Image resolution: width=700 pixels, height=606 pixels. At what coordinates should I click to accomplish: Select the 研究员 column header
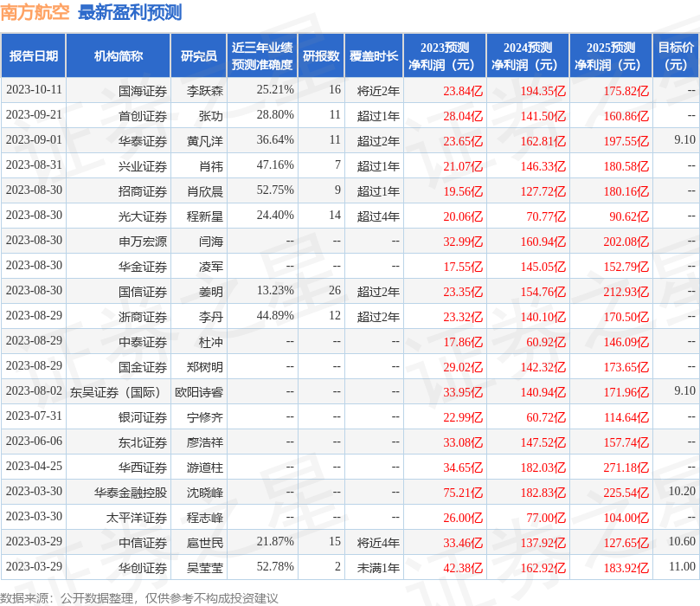coord(199,55)
